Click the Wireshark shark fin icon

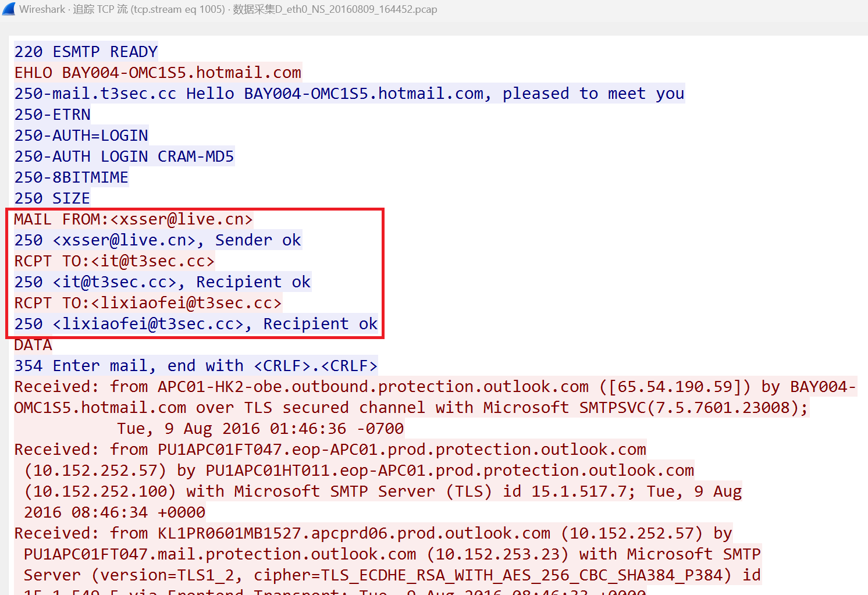[9, 9]
